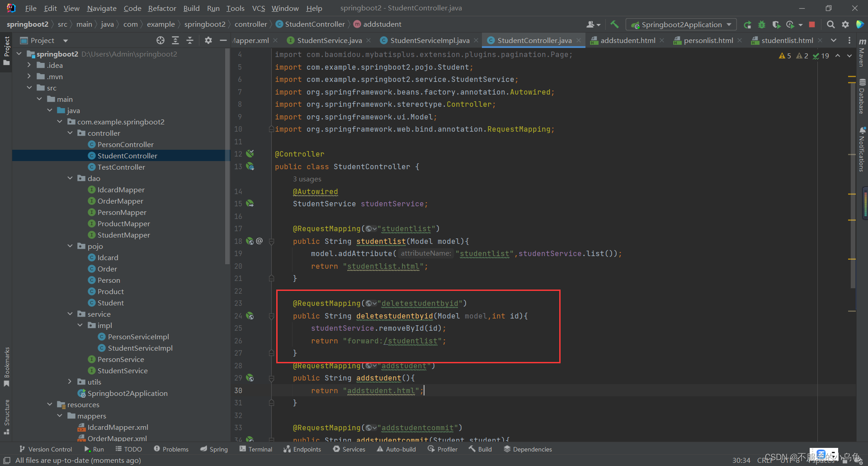Image resolution: width=868 pixels, height=466 pixels.
Task: Fold the imports block at line 10
Action: click(x=272, y=129)
